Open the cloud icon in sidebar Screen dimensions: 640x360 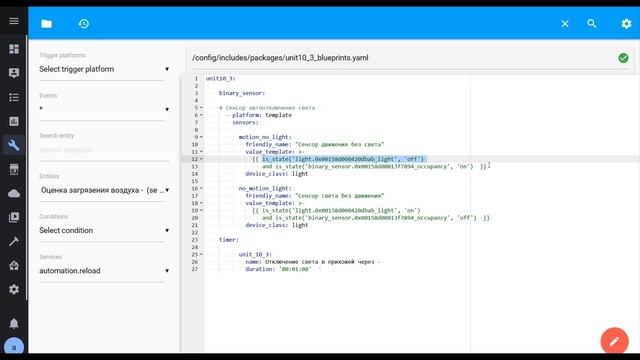(14, 193)
